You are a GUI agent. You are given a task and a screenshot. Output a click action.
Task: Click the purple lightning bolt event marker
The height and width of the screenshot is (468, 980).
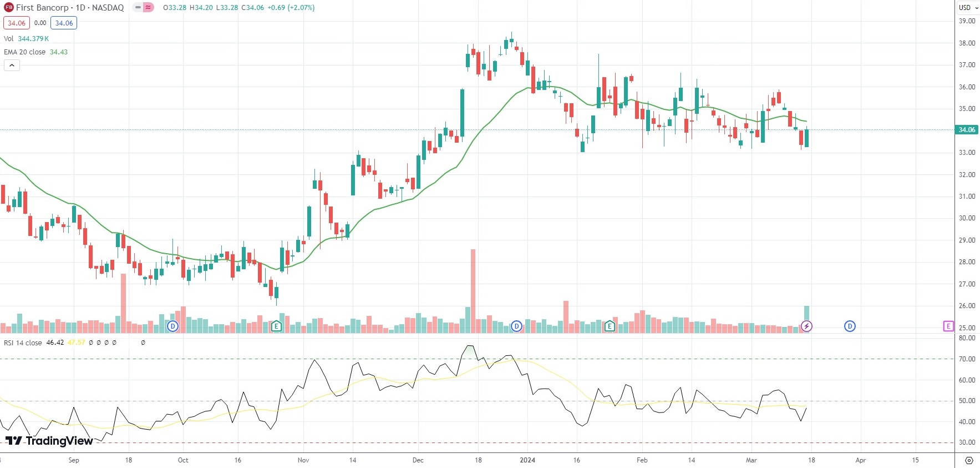tap(806, 326)
